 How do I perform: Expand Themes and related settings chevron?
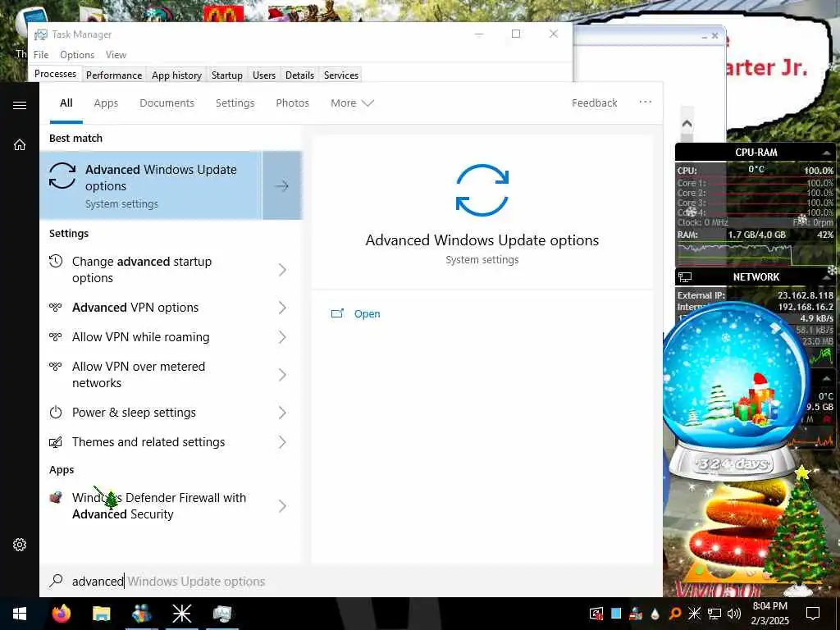point(282,442)
